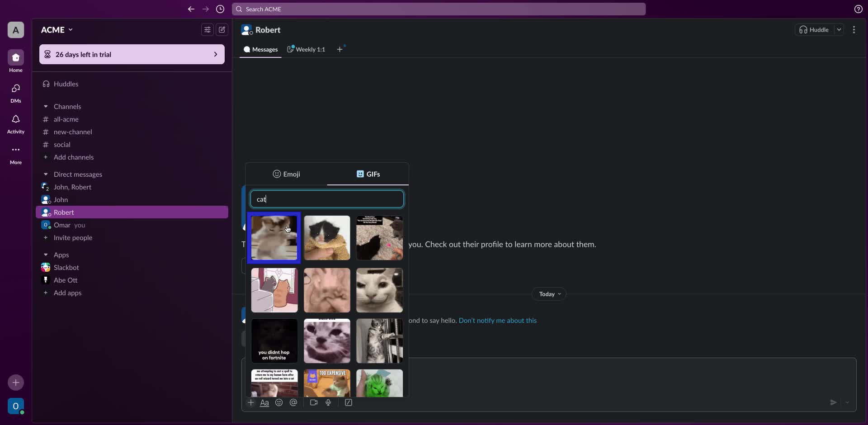
Task: Select the black and white kitten GIF
Action: [x=326, y=238]
